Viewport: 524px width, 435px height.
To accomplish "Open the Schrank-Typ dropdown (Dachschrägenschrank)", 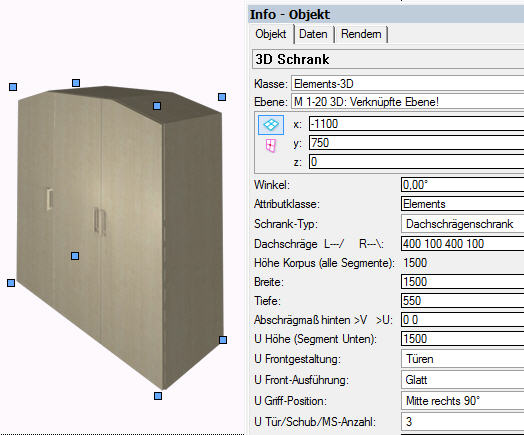I will (x=463, y=224).
